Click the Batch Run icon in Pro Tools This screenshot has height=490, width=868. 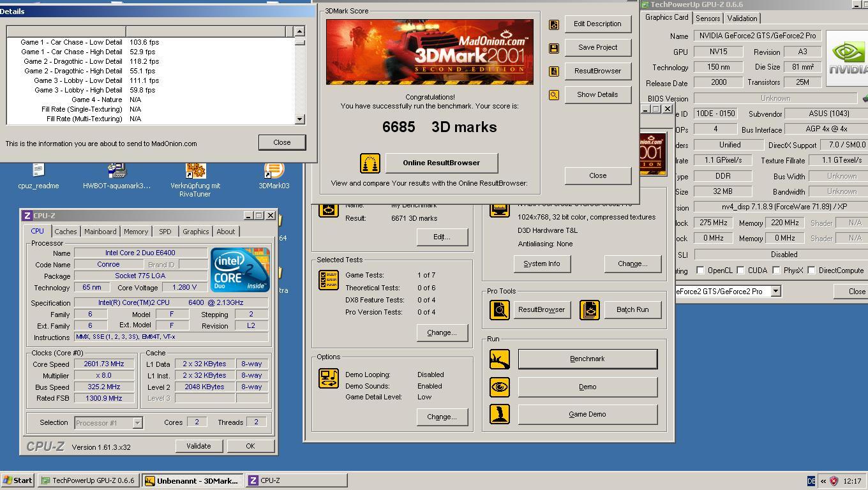point(590,310)
